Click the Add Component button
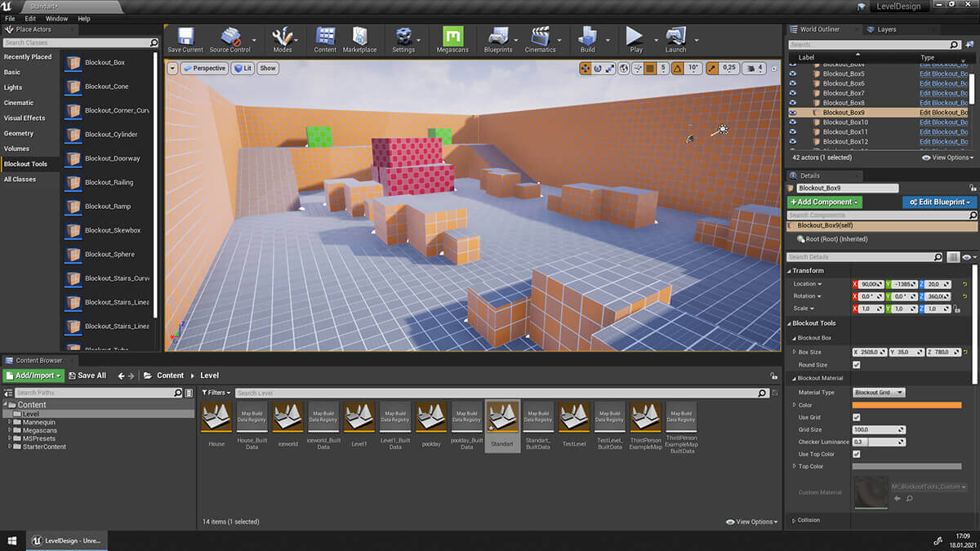 [x=825, y=202]
